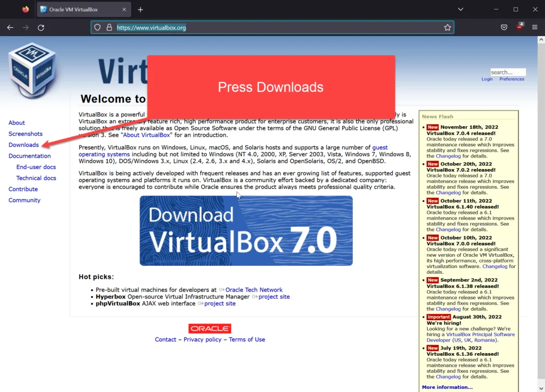Save this page to Pocket
Image resolution: width=545 pixels, height=392 pixels.
pos(504,27)
